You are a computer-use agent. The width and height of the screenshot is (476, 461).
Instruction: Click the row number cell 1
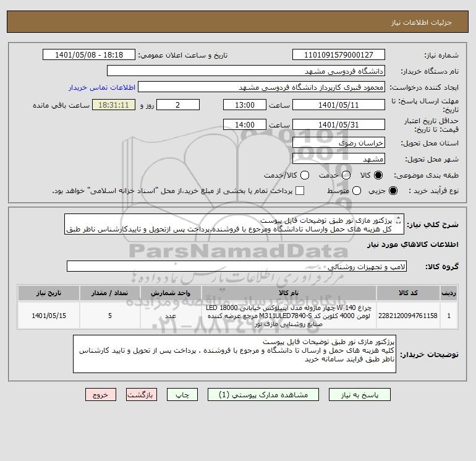449,316
